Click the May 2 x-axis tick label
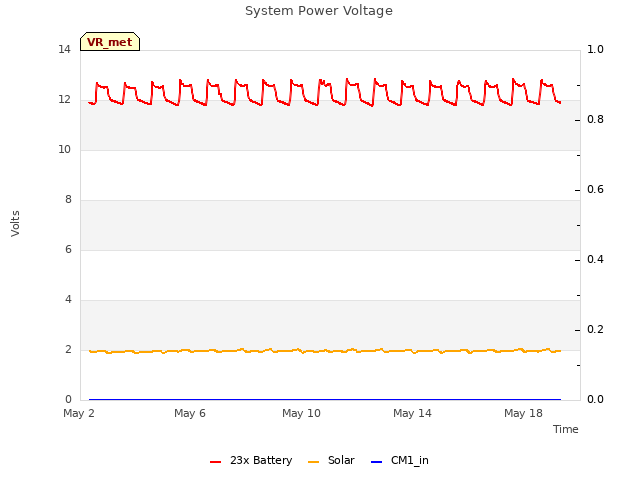Viewport: 640px width, 480px height. click(79, 413)
